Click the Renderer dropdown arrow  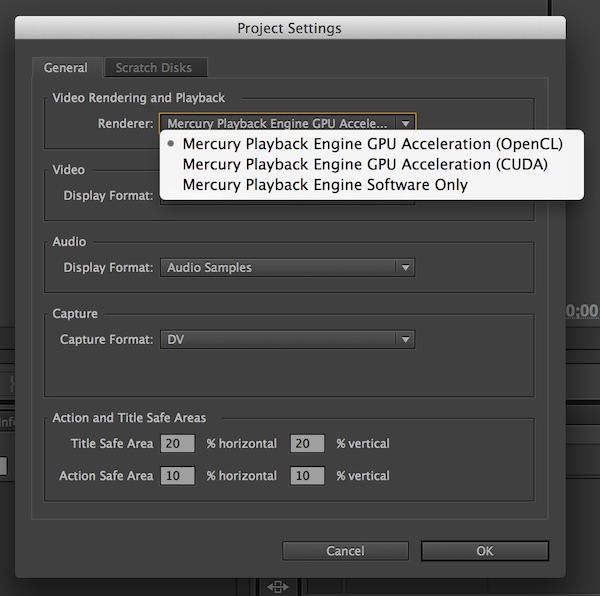pos(406,123)
